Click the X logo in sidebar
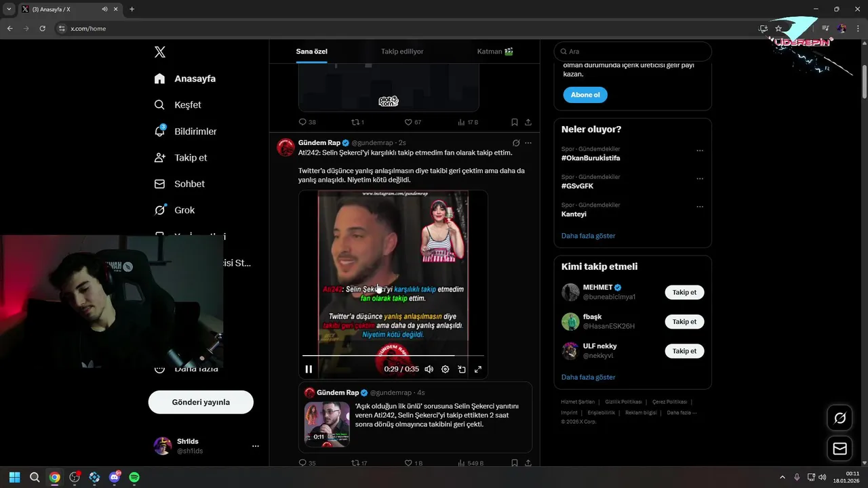Viewport: 868px width, 488px height. tap(159, 52)
